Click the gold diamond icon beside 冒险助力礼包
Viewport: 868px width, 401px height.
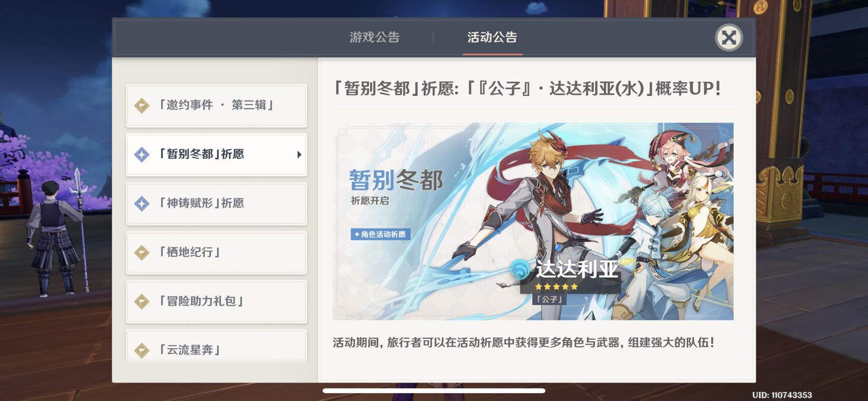coord(142,301)
